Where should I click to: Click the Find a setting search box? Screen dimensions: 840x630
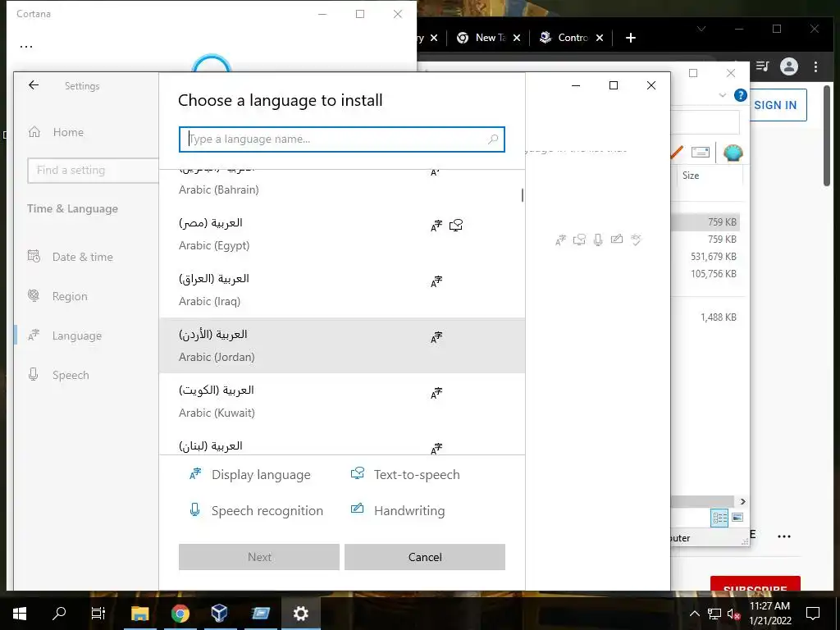93,171
